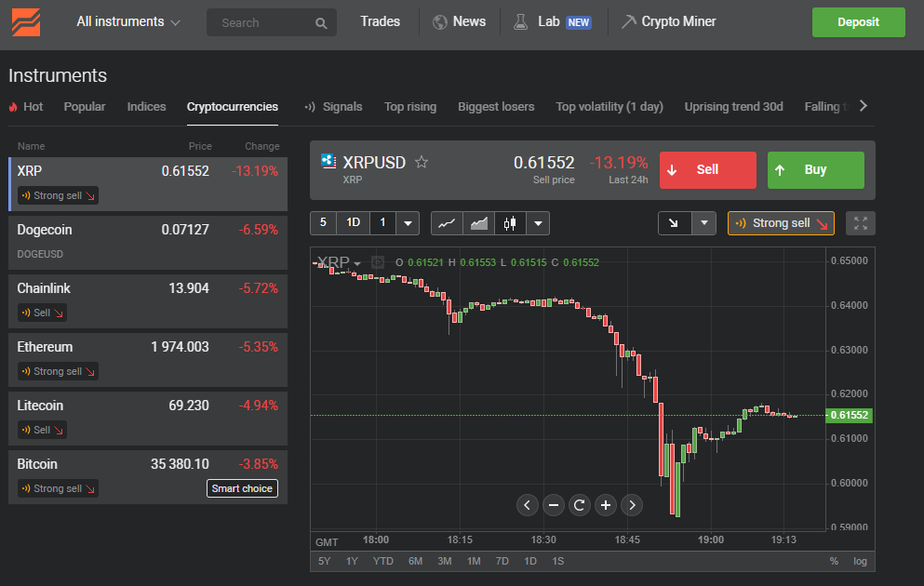Zoom out chart with minus button

pos(554,505)
